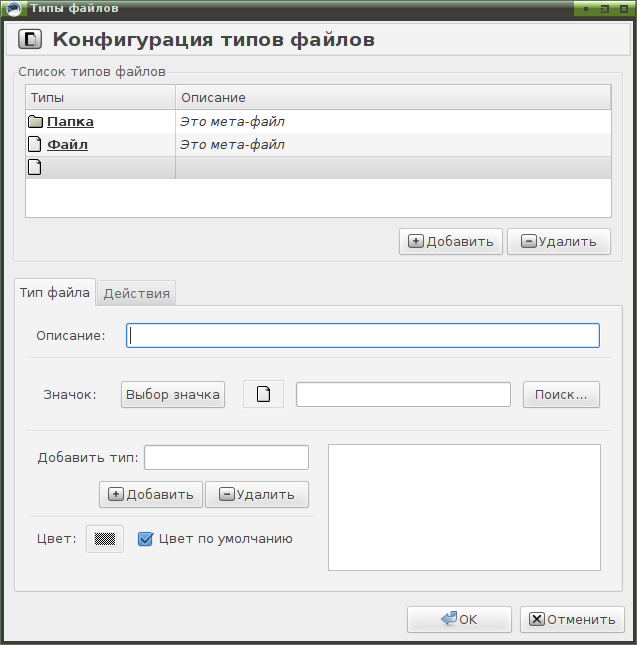This screenshot has width=637, height=645.
Task: Minimize the Типы файлов window
Action: [x=586, y=9]
